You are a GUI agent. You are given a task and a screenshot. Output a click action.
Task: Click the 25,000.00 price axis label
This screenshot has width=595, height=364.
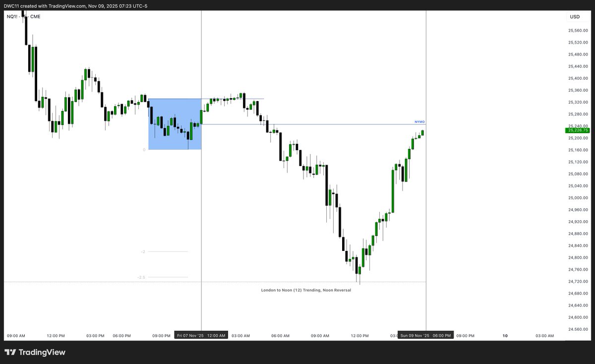click(x=578, y=198)
